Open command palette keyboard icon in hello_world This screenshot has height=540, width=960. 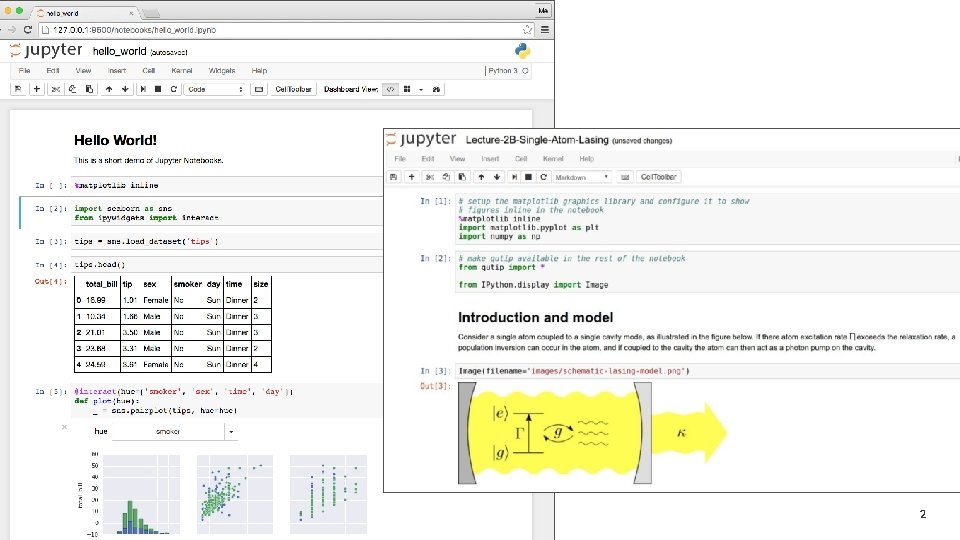(x=259, y=89)
